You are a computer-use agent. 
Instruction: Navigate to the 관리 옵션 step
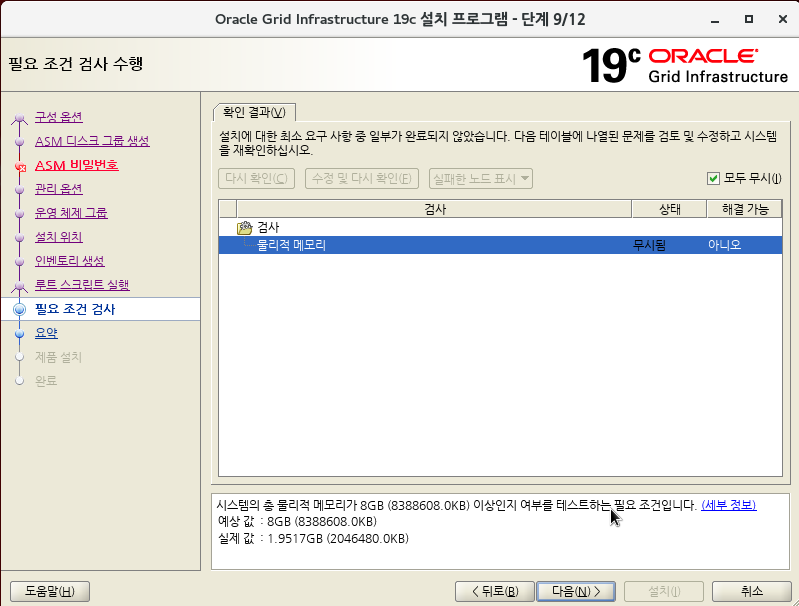[59, 189]
